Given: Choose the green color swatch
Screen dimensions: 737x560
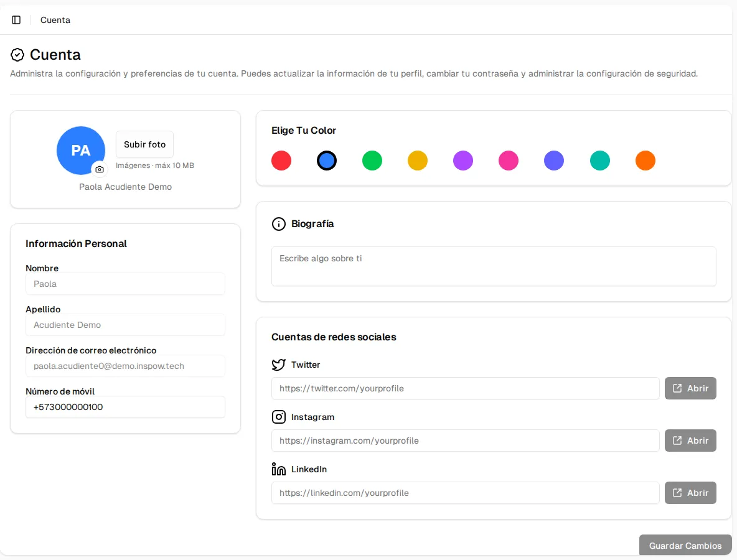Looking at the screenshot, I should (372, 161).
